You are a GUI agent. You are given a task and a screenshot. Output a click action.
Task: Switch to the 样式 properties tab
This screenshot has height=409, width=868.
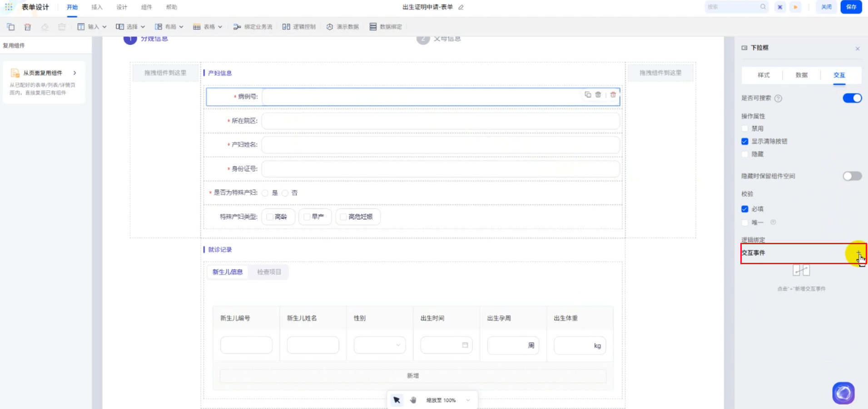tap(764, 75)
